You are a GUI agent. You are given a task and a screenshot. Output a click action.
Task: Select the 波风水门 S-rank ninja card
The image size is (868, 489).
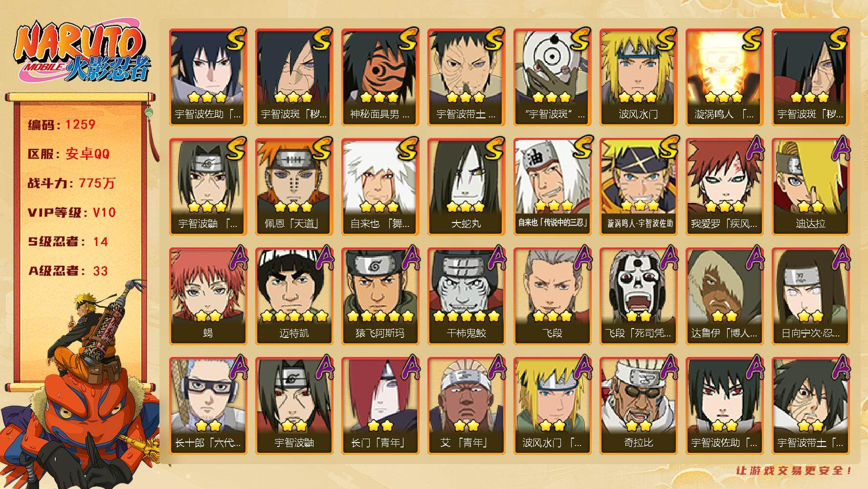(638, 77)
